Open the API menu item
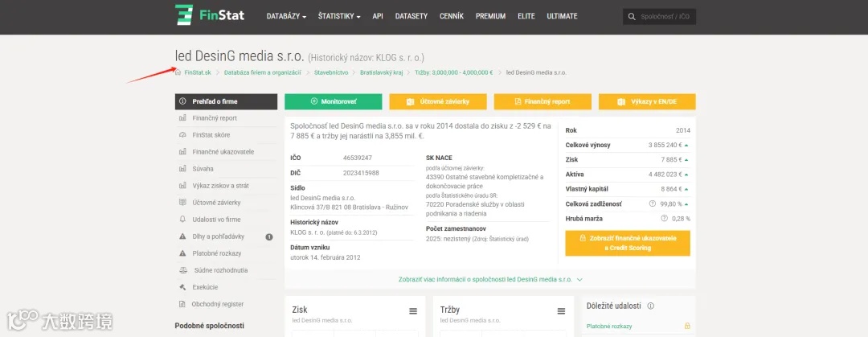 [378, 16]
